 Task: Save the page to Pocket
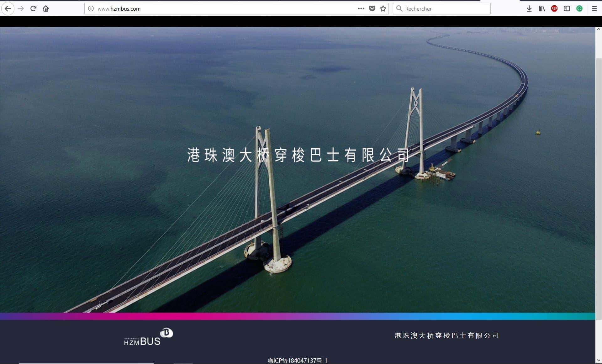pyautogui.click(x=372, y=8)
